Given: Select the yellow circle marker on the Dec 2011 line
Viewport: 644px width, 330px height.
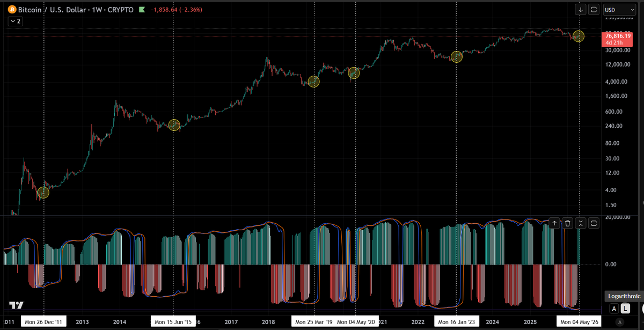Looking at the screenshot, I should click(x=43, y=193).
